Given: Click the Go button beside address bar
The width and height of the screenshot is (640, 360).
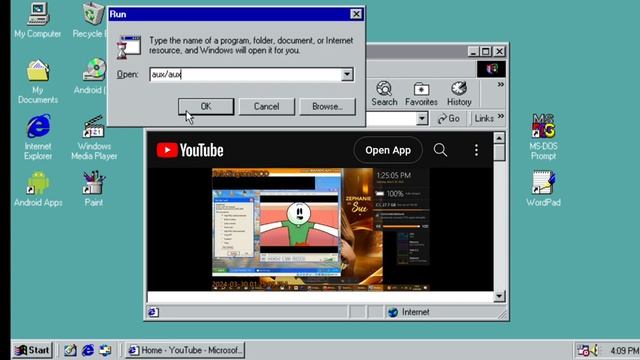Looking at the screenshot, I should (449, 119).
